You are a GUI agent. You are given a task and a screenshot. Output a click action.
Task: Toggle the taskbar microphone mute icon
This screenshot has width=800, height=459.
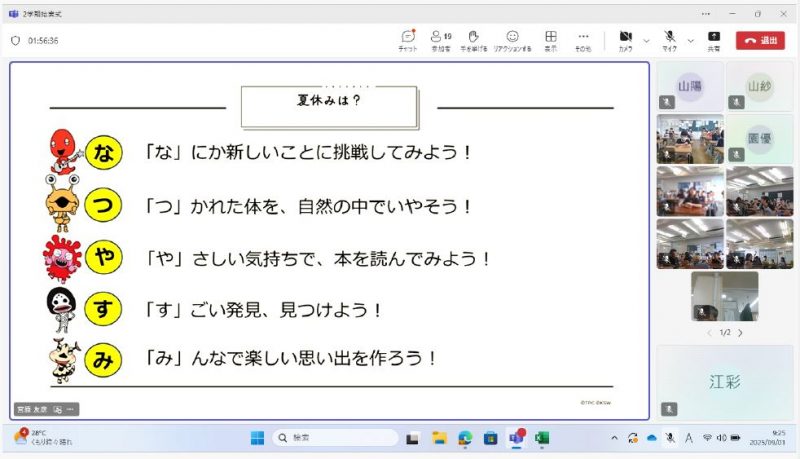tap(669, 438)
